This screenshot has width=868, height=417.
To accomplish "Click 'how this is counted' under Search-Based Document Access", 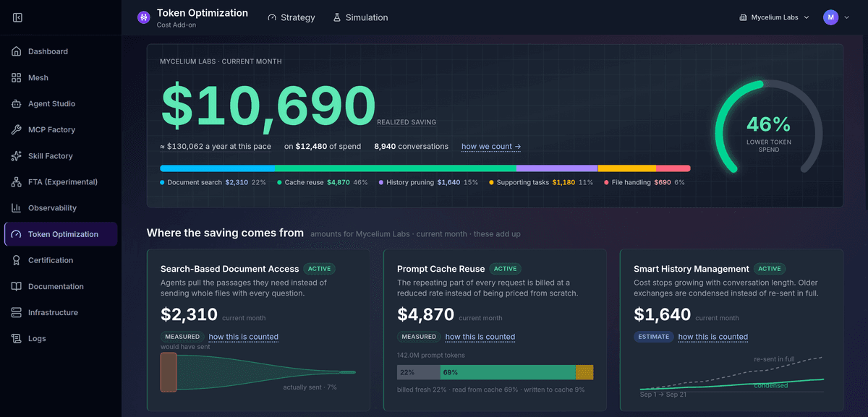I will (243, 337).
